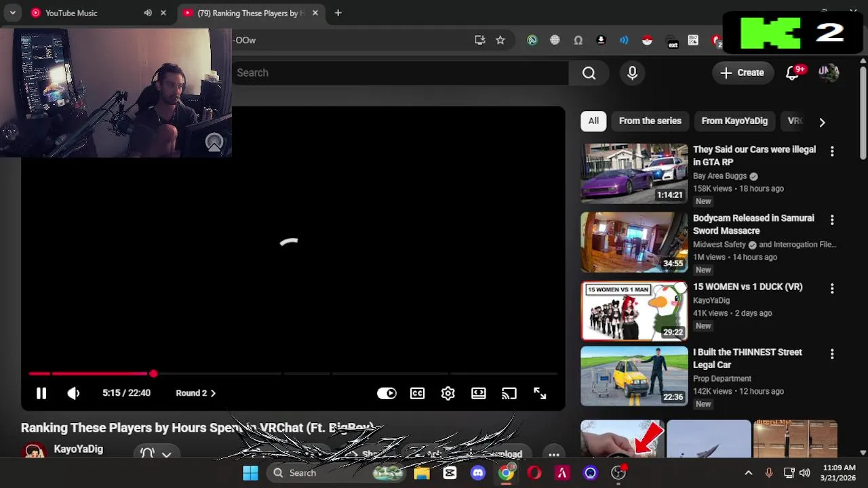Show more filter chips with the right arrow
This screenshot has height=488, width=868.
click(x=822, y=122)
